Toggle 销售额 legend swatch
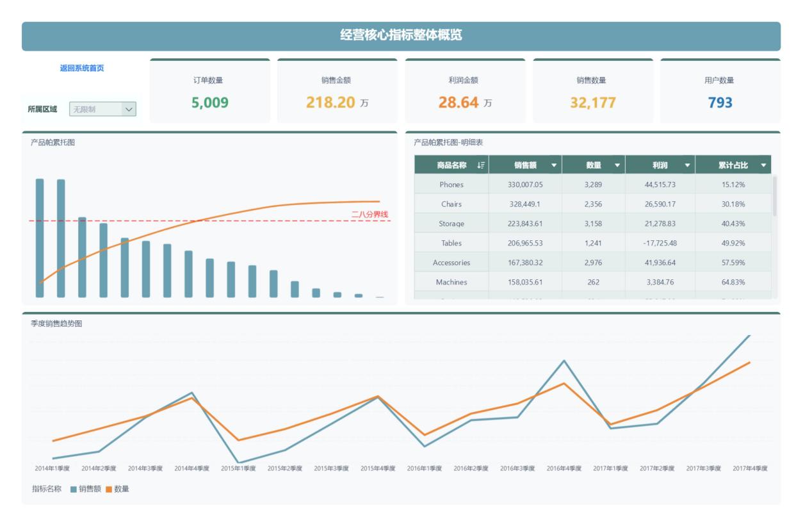 coord(74,489)
